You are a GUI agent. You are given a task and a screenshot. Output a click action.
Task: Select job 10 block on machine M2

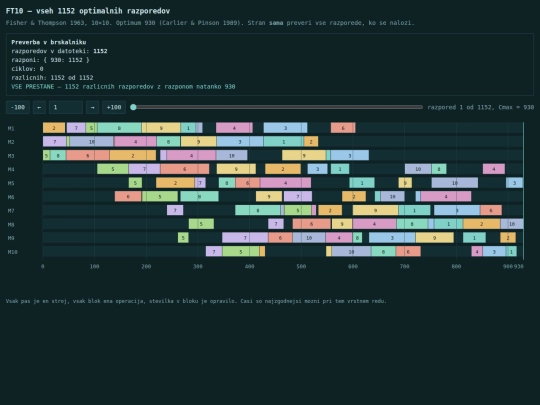point(91,142)
